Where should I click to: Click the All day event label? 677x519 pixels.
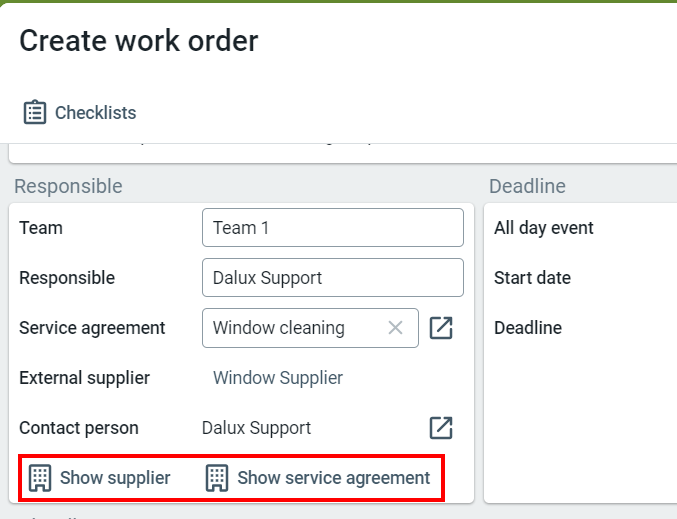pos(544,228)
